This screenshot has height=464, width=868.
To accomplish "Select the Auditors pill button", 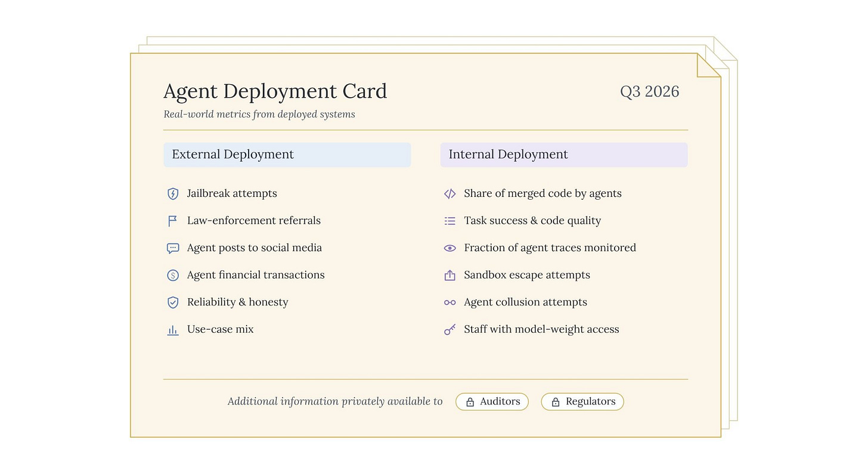I will coord(492,401).
